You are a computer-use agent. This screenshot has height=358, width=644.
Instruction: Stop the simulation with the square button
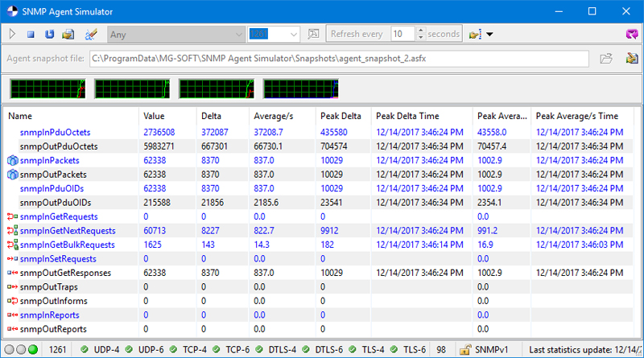coord(31,35)
